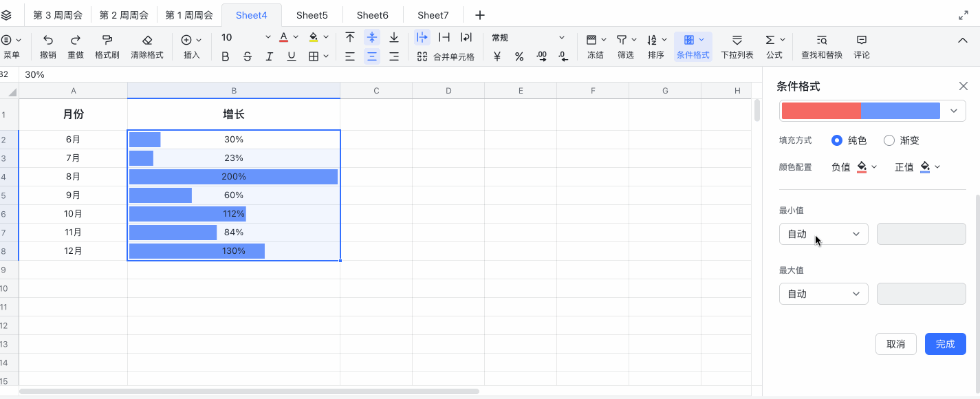Toggle bold text formatting
980x399 pixels.
[225, 56]
